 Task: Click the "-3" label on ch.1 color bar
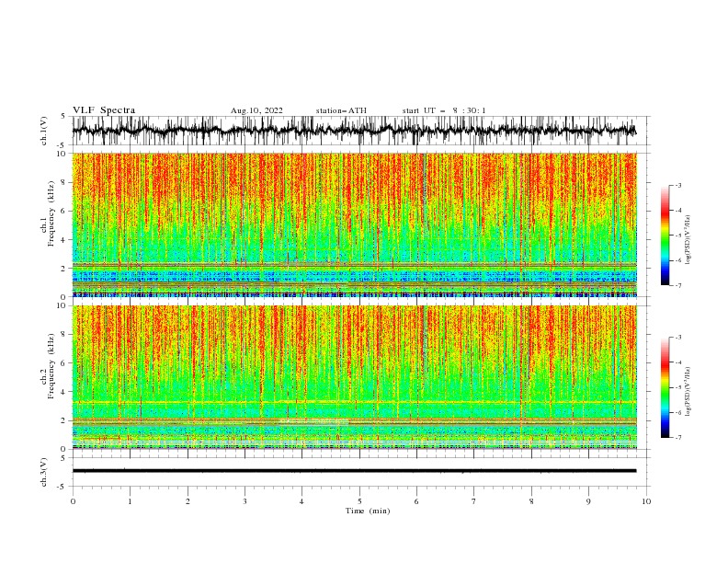pyautogui.click(x=677, y=186)
